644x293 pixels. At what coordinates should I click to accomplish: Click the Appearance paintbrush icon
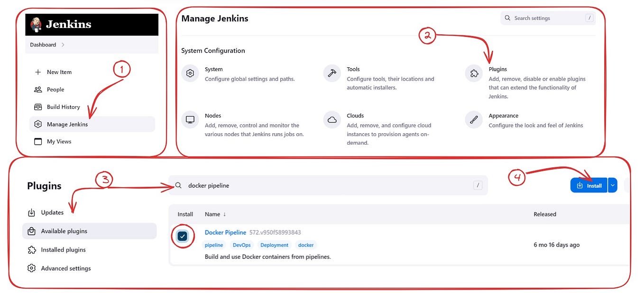(x=473, y=119)
